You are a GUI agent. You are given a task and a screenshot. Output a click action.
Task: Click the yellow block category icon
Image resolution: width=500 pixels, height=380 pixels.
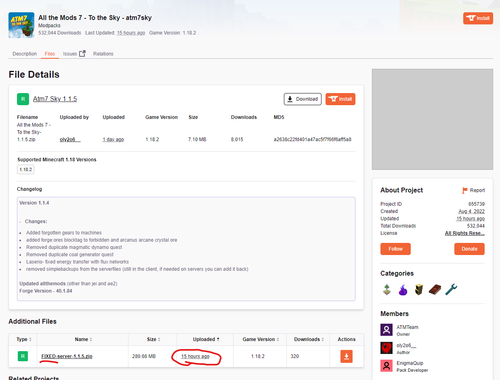click(419, 290)
